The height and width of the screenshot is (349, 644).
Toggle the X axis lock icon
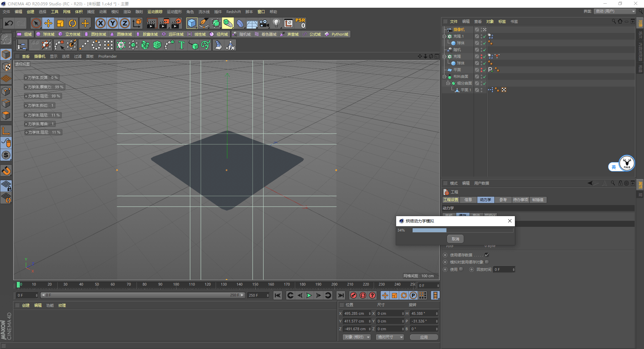(x=101, y=23)
